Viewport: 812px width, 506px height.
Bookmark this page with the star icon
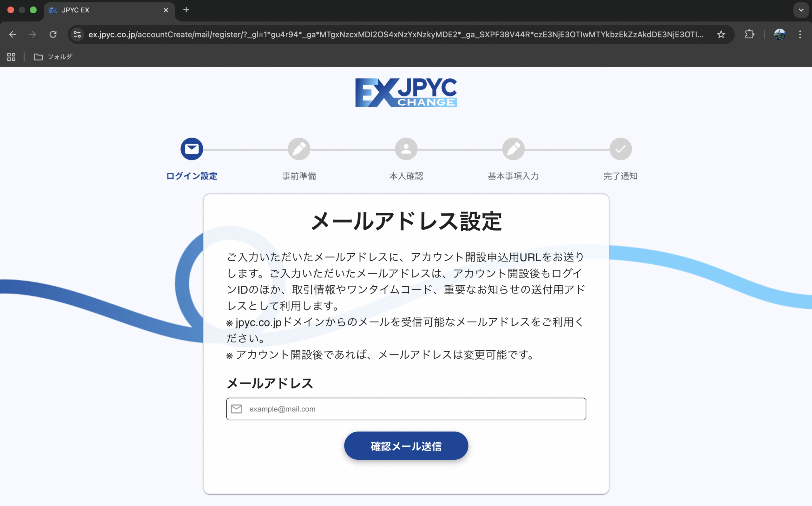click(721, 35)
